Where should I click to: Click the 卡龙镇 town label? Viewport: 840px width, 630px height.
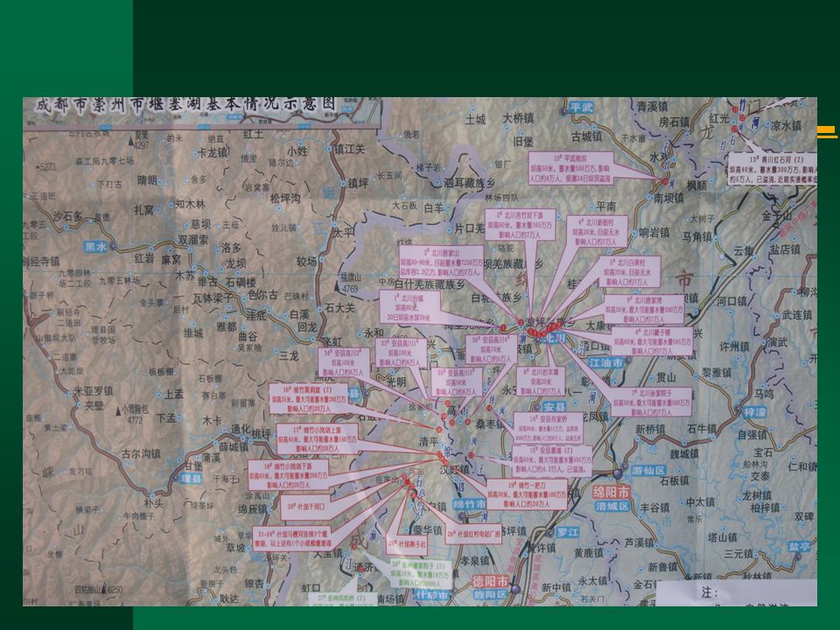tap(213, 152)
